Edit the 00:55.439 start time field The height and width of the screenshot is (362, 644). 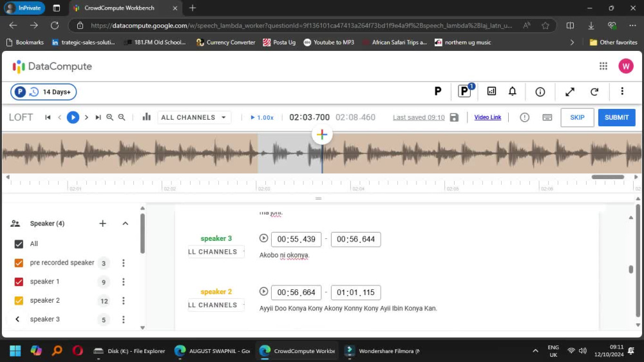(296, 239)
